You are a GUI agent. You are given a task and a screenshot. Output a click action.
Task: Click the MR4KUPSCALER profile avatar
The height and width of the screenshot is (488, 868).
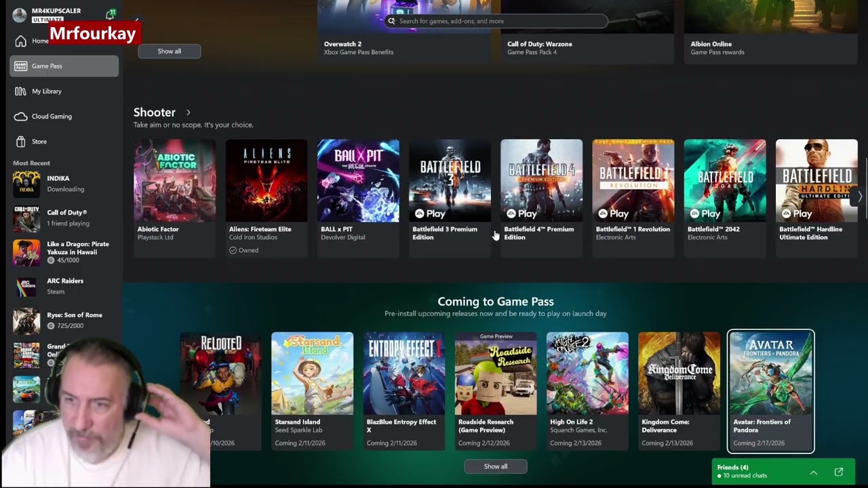point(20,15)
